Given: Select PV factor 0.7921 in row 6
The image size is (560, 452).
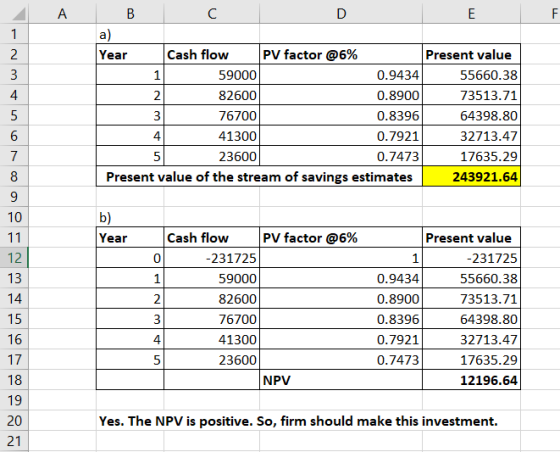Looking at the screenshot, I should (x=341, y=136).
